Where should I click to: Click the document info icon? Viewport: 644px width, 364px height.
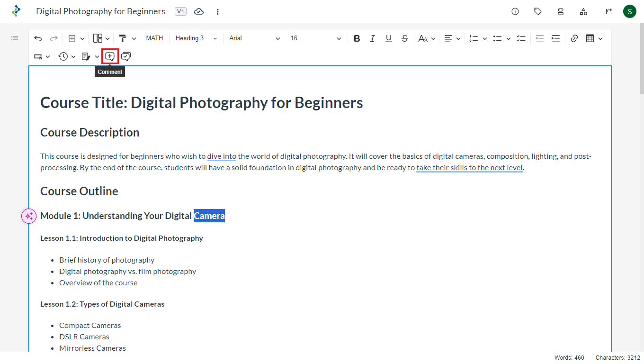[x=515, y=11]
